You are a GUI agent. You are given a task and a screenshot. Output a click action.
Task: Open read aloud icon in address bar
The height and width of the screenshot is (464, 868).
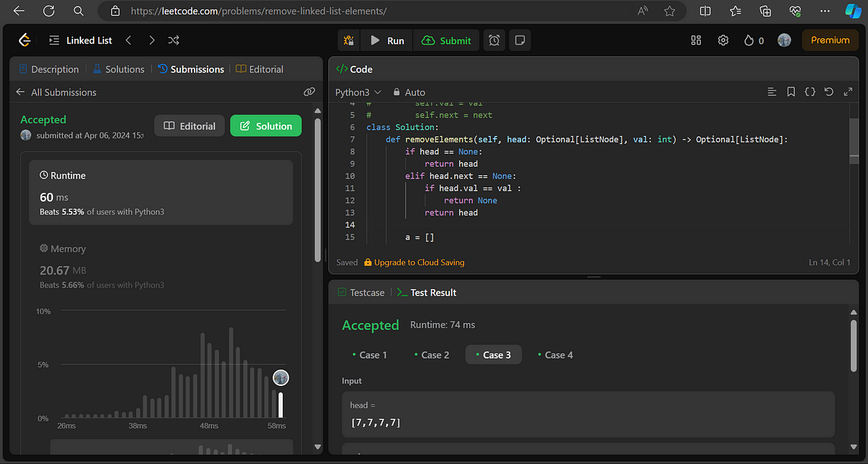pos(642,11)
